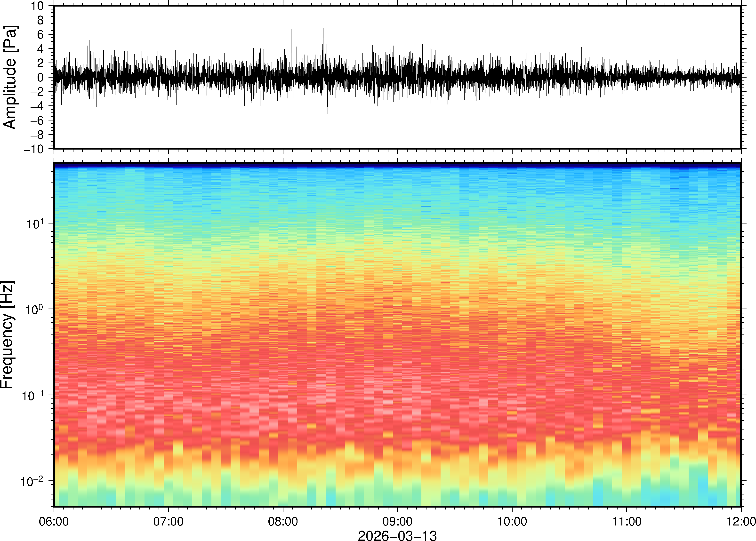Image resolution: width=756 pixels, height=541 pixels.
Task: Click the amplitude tick label 6
Action: (x=41, y=35)
